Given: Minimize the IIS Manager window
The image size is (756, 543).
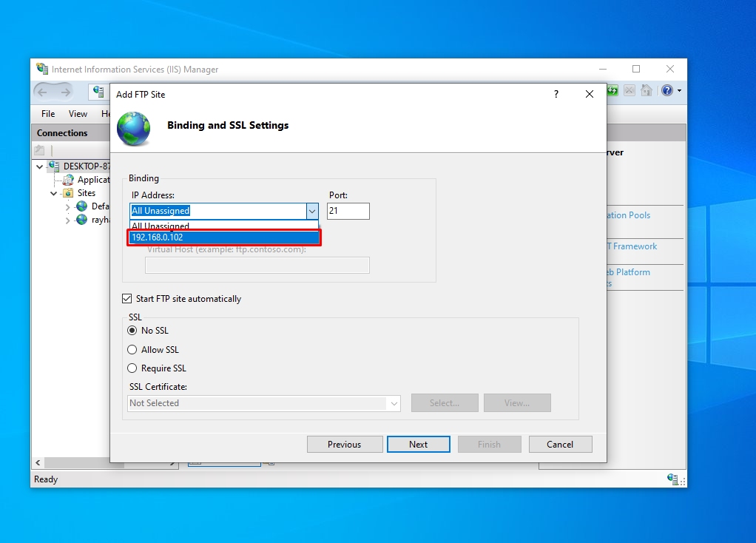Looking at the screenshot, I should point(603,69).
